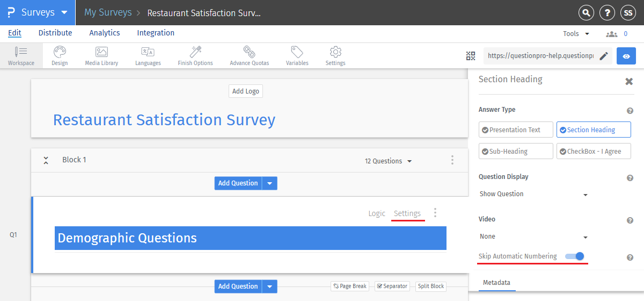This screenshot has width=644, height=301.
Task: Close the Section Heading panel
Action: 629,81
